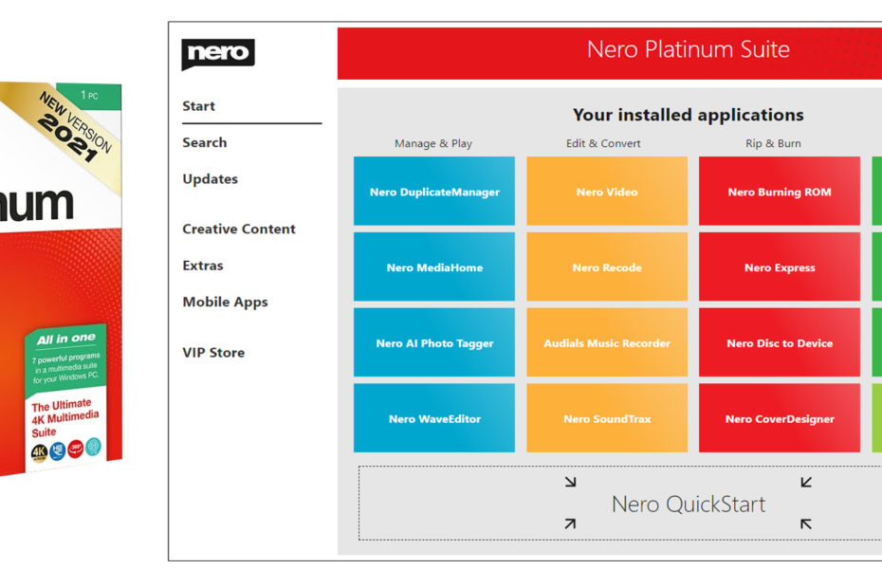Click the Nero QuickStart drop area
This screenshot has width=882, height=588.
click(x=620, y=503)
